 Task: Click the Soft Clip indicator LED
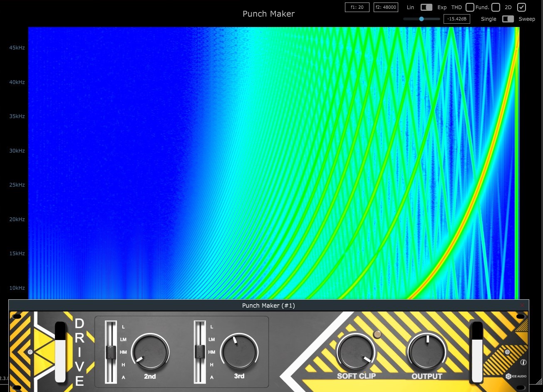coord(378,334)
